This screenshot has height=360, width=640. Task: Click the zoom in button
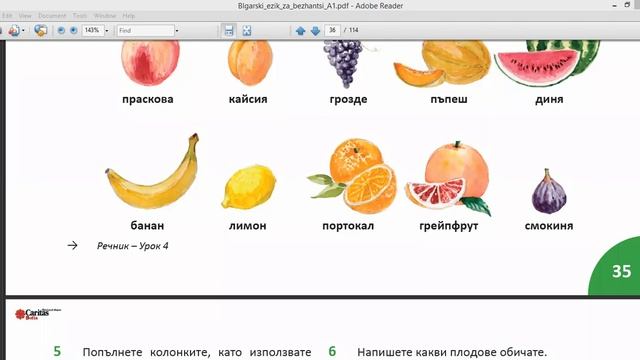(x=74, y=30)
